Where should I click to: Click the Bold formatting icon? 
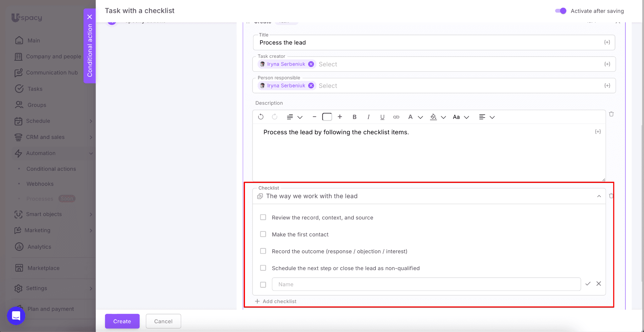pyautogui.click(x=354, y=117)
